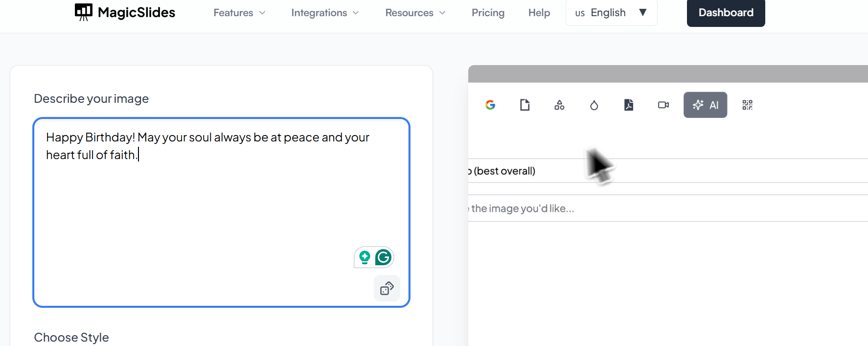
Task: Click the Grammarly icon in textarea
Action: 384,257
